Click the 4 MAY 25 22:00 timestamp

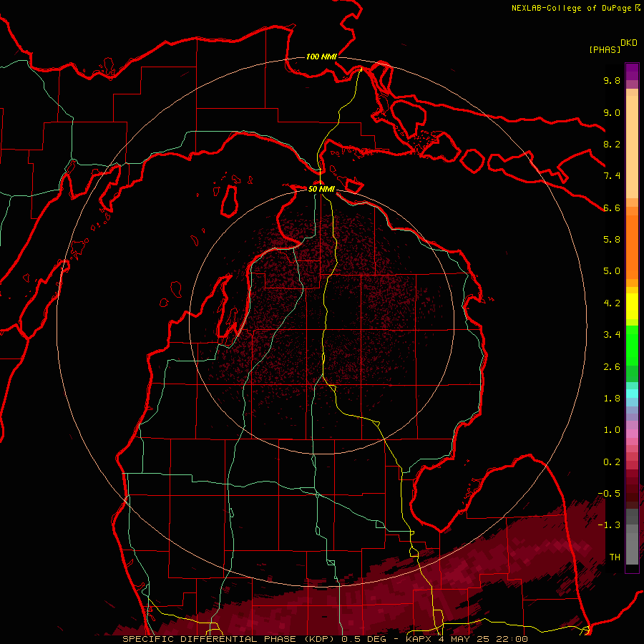point(484,639)
